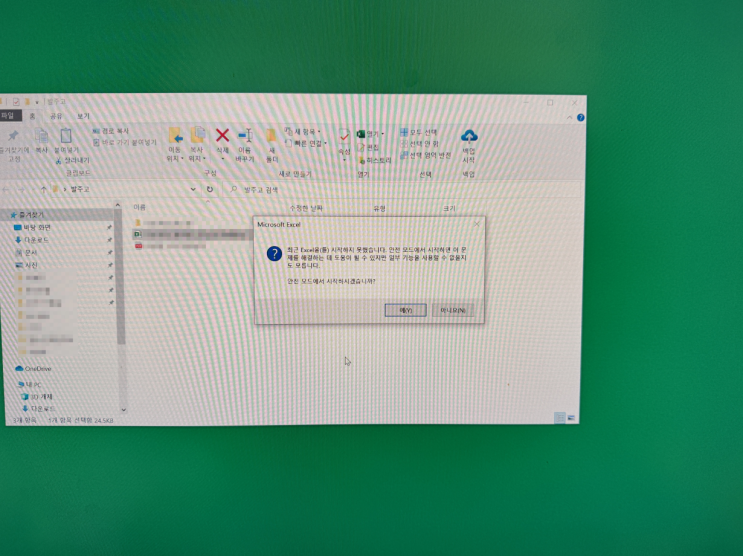743x556 pixels.
Task: Click the navigation pane scroll down arrow
Action: pos(123,410)
